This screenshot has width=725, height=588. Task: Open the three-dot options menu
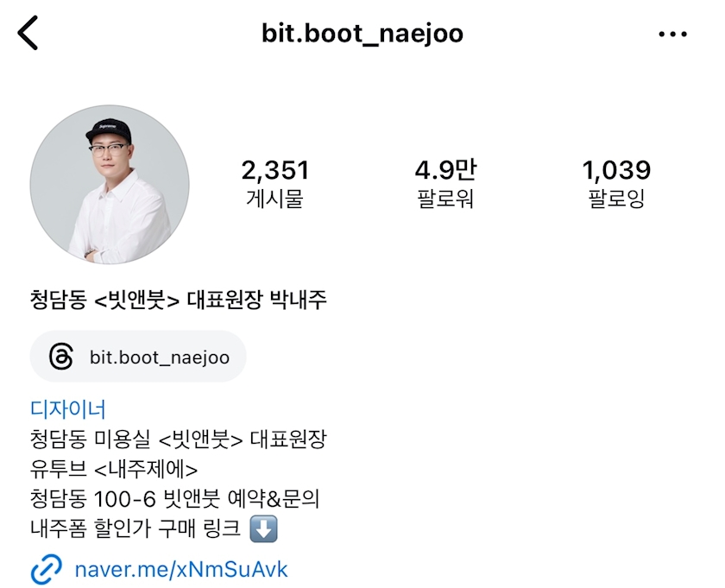[672, 34]
